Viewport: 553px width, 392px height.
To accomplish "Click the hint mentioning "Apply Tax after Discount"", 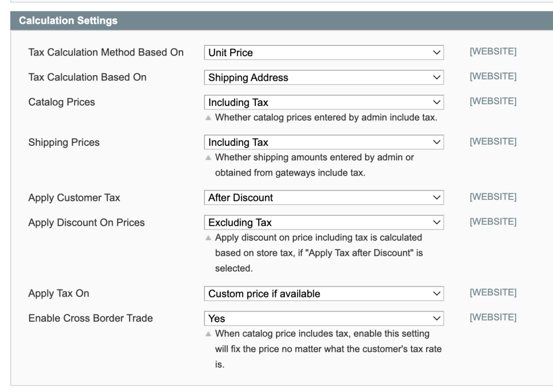I will point(319,253).
